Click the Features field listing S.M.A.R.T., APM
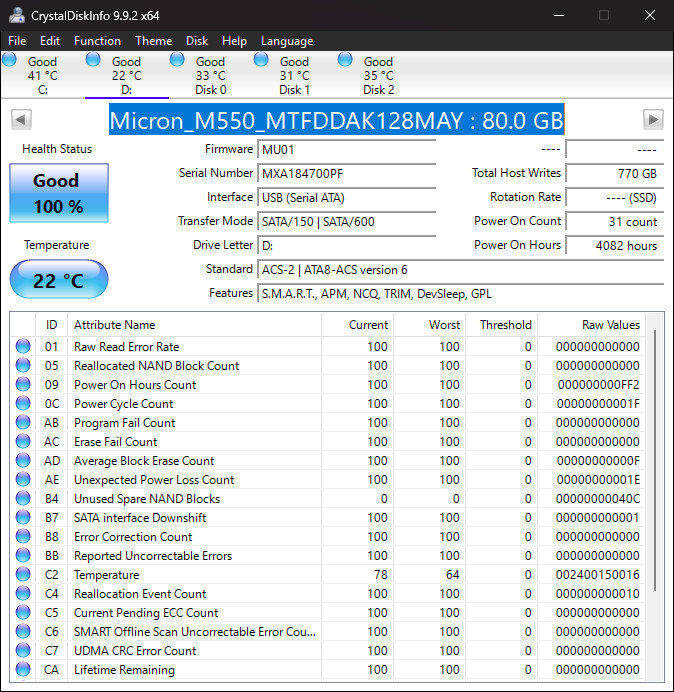This screenshot has height=692, width=674. pos(460,293)
